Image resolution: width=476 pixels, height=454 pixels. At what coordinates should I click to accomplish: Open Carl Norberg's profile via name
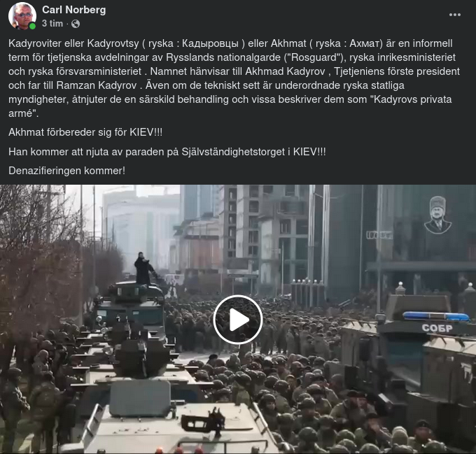coord(74,10)
